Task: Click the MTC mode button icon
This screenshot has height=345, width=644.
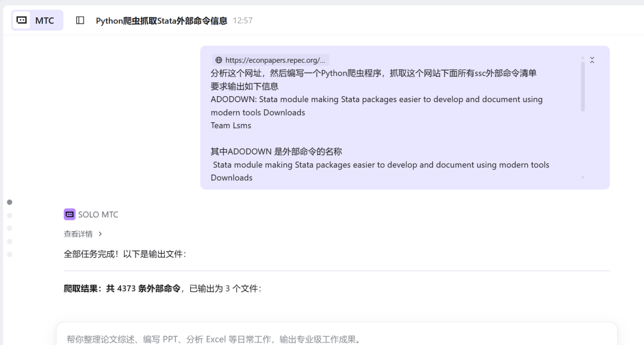Action: 22,20
